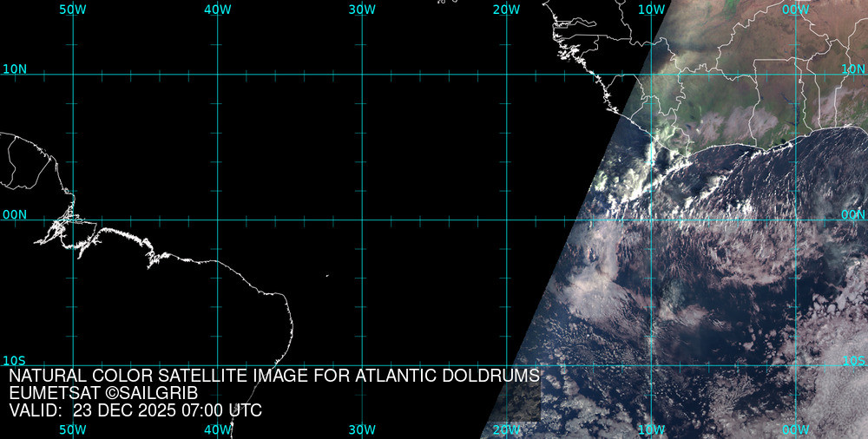Viewport: 868px width, 439px height.
Task: Click the 20W longitude label on bottom edge
Action: (506, 429)
